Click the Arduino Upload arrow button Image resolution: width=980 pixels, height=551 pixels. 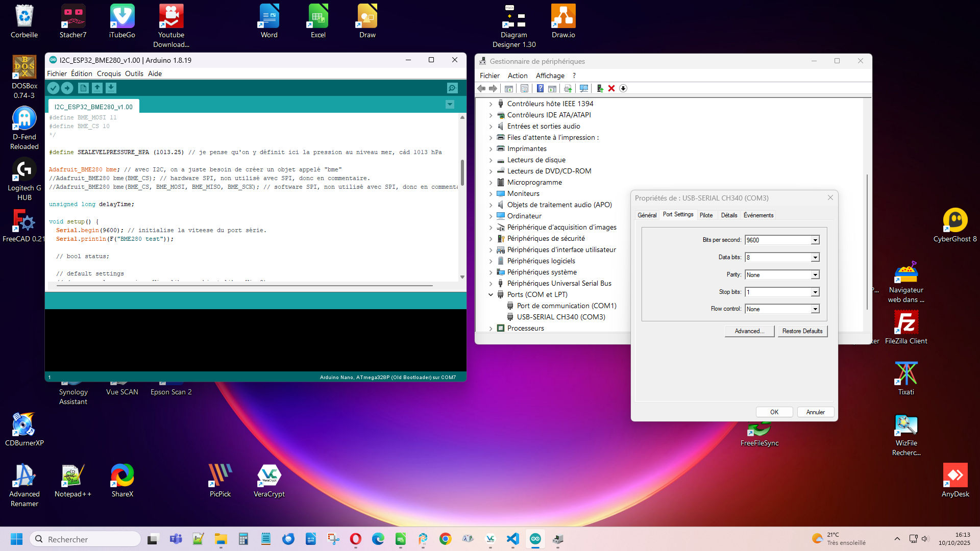click(67, 88)
